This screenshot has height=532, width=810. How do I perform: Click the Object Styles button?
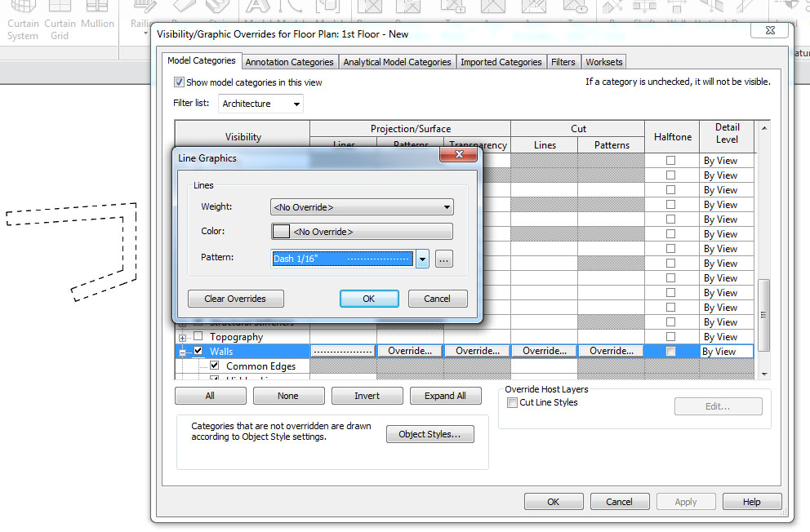[x=429, y=434]
